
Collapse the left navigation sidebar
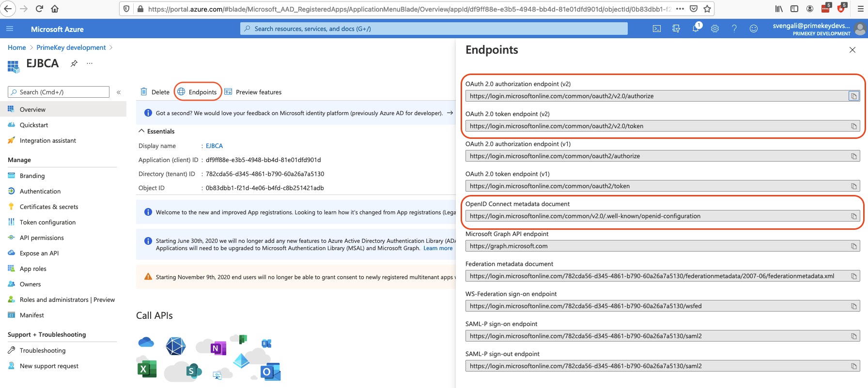click(x=119, y=92)
